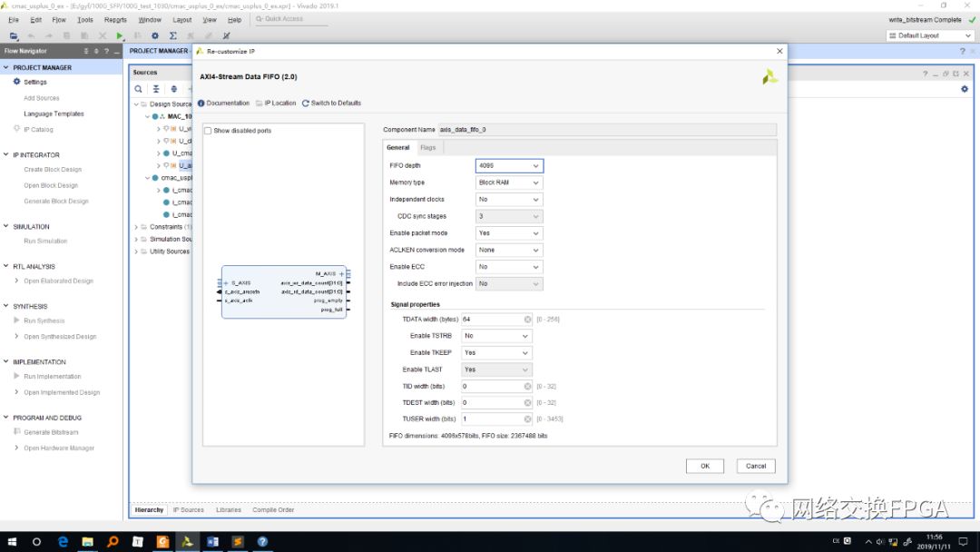The height and width of the screenshot is (552, 980).
Task: Open the File menu
Action: point(14,20)
